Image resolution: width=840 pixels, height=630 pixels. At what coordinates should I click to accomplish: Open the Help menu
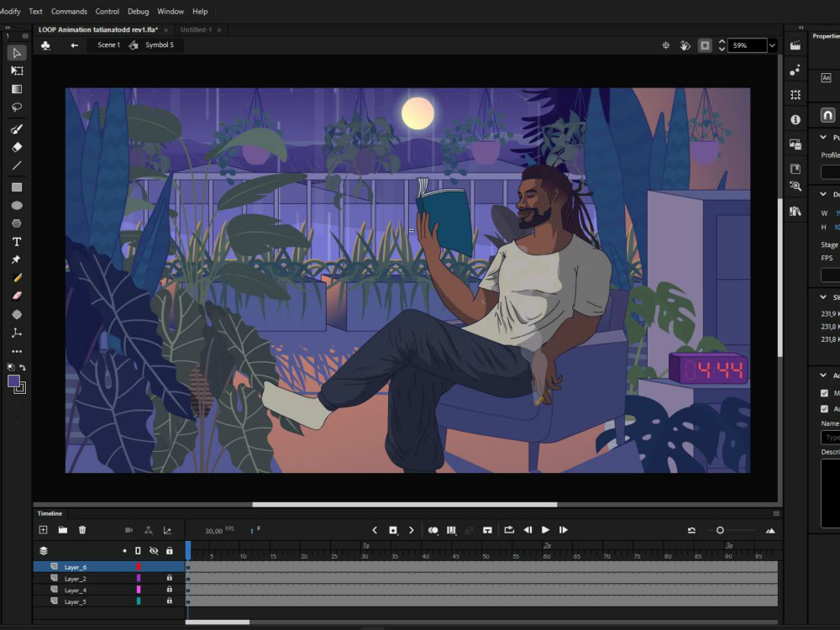click(x=200, y=11)
